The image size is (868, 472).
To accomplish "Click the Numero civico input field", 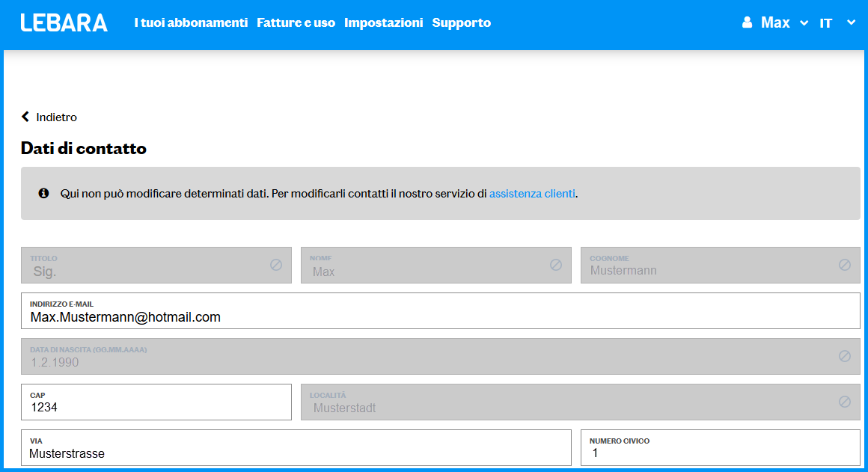I will pos(720,453).
